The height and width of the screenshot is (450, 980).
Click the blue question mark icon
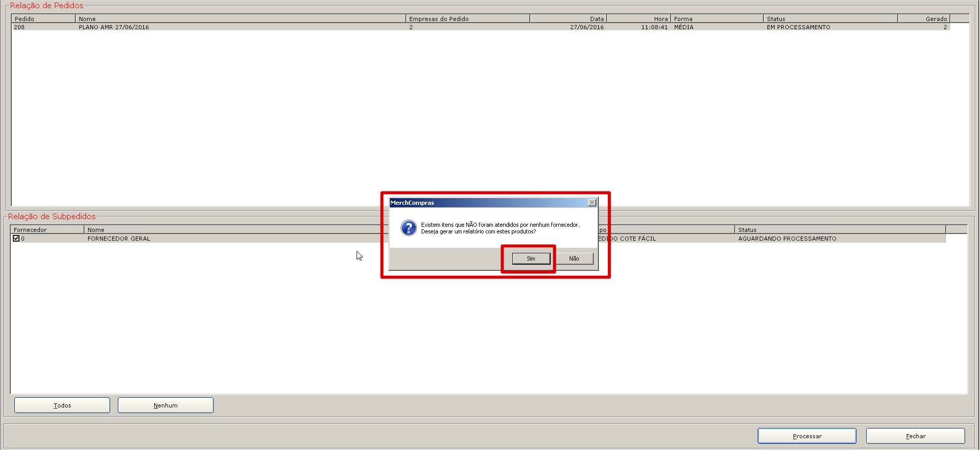[408, 228]
